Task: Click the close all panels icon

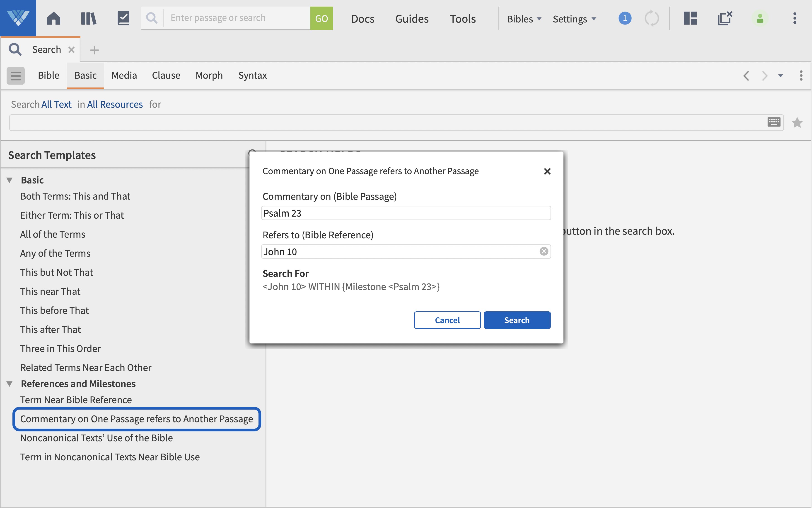Action: pyautogui.click(x=725, y=18)
